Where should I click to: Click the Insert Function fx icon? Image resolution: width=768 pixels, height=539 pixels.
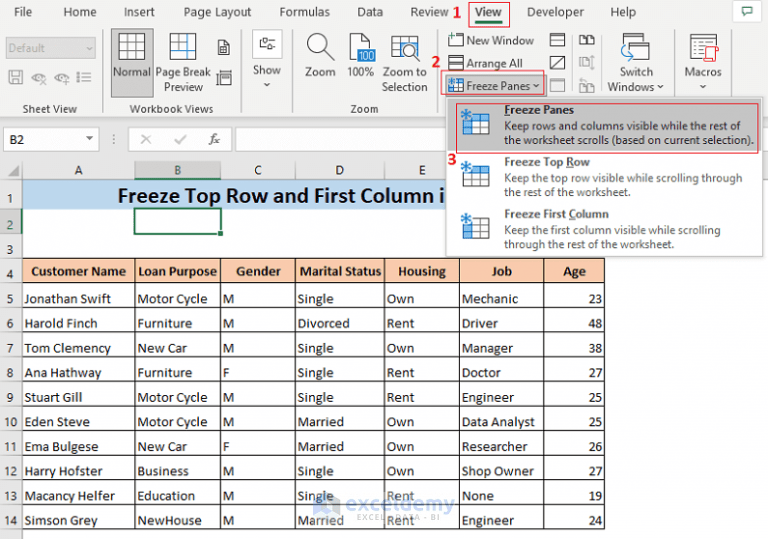(x=214, y=140)
